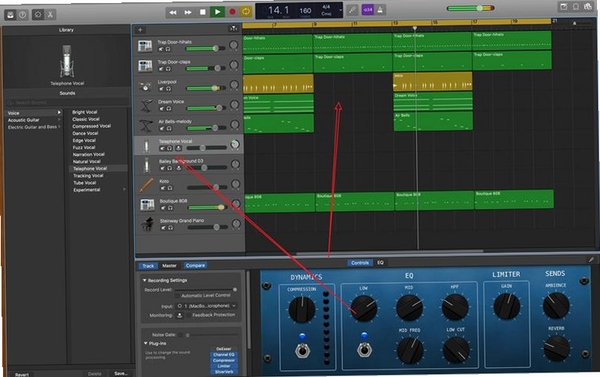The height and width of the screenshot is (377, 600).
Task: Adjust the Boutique 808 track volume slider
Action: click(x=207, y=207)
